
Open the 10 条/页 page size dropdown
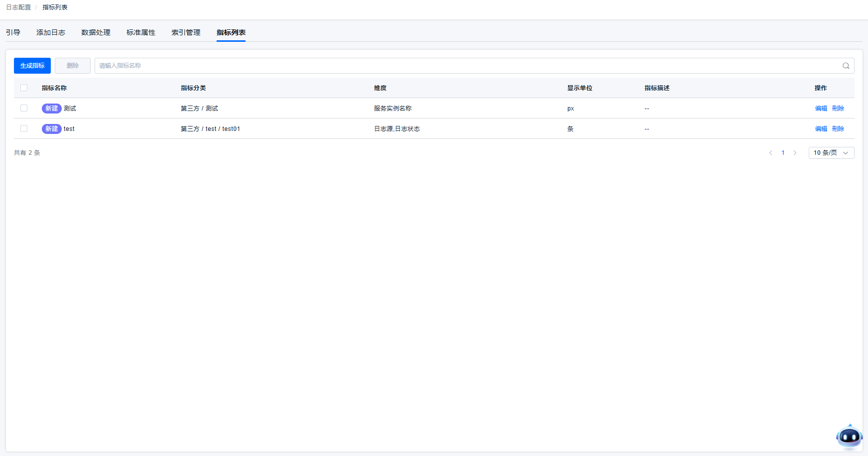pos(831,153)
